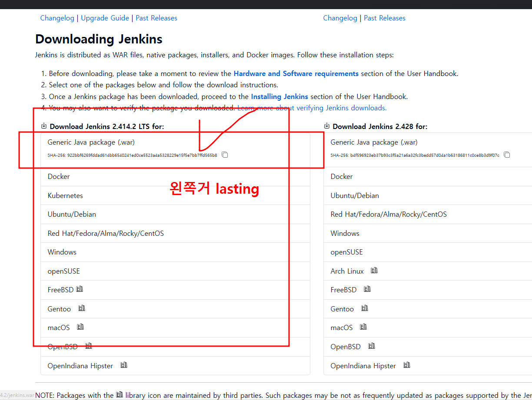Open the LTS Changelog link
The height and width of the screenshot is (400, 532).
coord(57,18)
